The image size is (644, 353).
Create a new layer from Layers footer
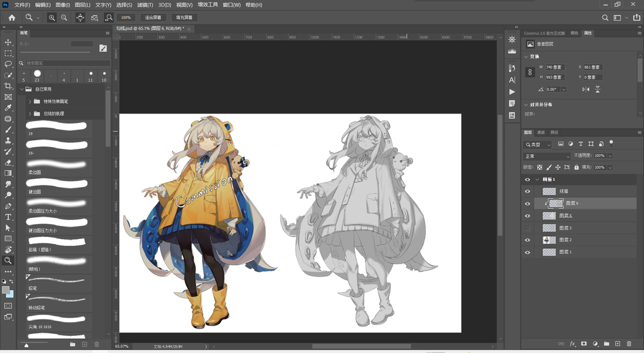pos(618,344)
